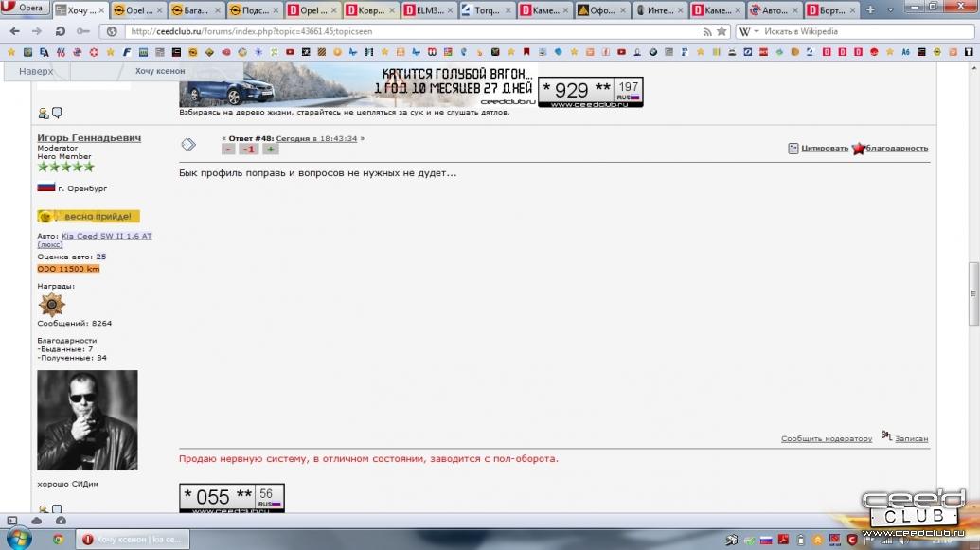Click the 929 license plate signature image
This screenshot has width=980, height=550.
pos(591,92)
